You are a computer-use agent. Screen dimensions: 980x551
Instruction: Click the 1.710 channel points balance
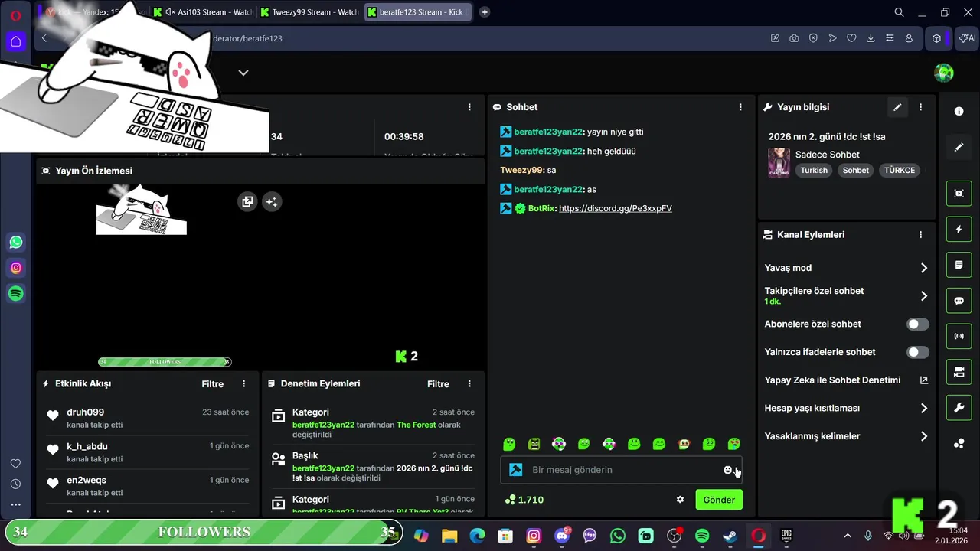(524, 500)
